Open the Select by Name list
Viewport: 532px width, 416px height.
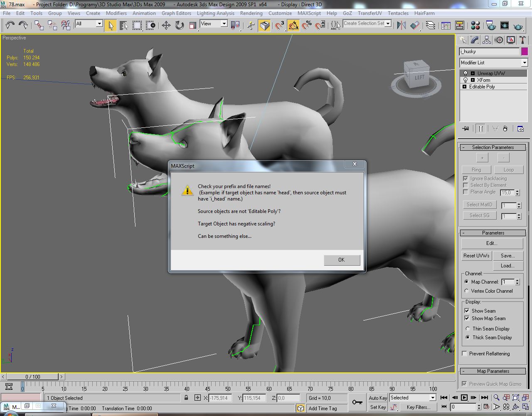(124, 26)
